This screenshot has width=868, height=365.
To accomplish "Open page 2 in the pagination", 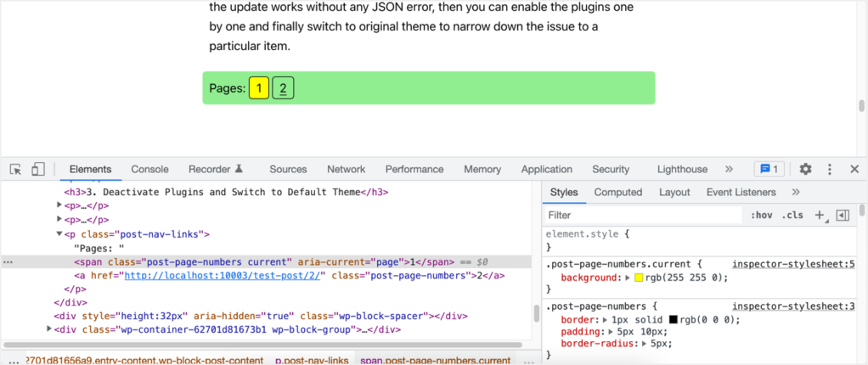I will pos(283,88).
